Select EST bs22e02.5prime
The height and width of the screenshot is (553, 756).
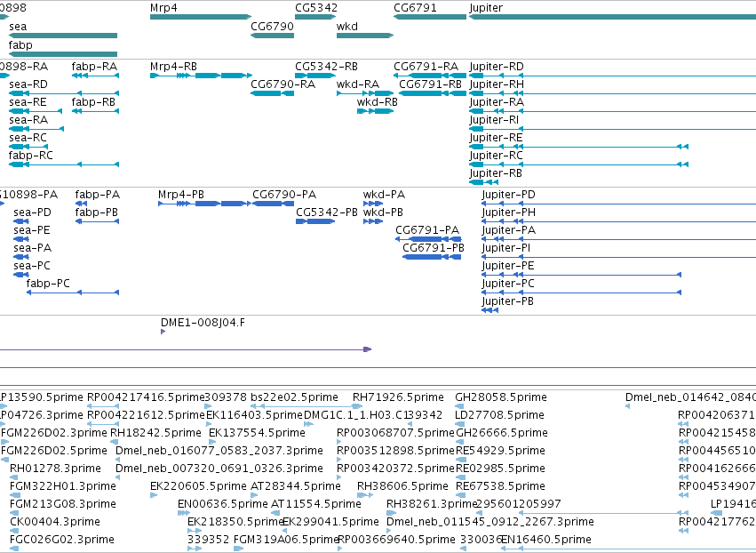[x=295, y=397]
